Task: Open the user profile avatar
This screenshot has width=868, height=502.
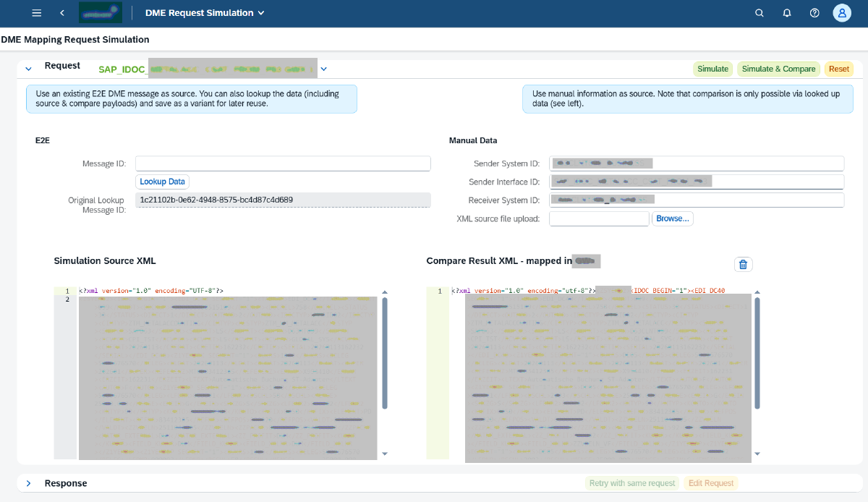Action: coord(842,13)
